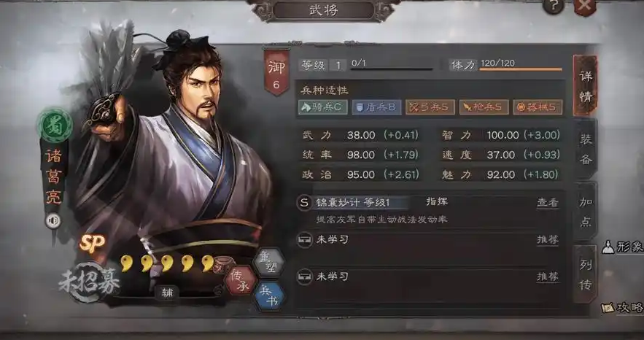Switch to the 装备 side tab
Image resolution: width=644 pixels, height=340 pixels.
pyautogui.click(x=586, y=150)
